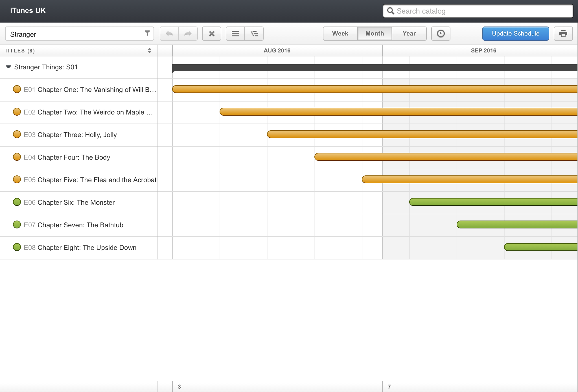The image size is (578, 392).
Task: Switch to hierarchical tree view icon
Action: pyautogui.click(x=254, y=34)
